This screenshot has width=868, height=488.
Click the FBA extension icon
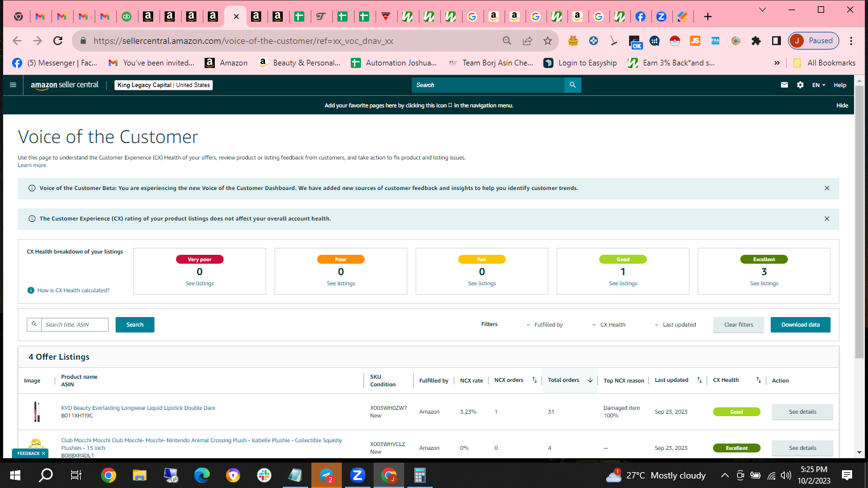point(715,41)
